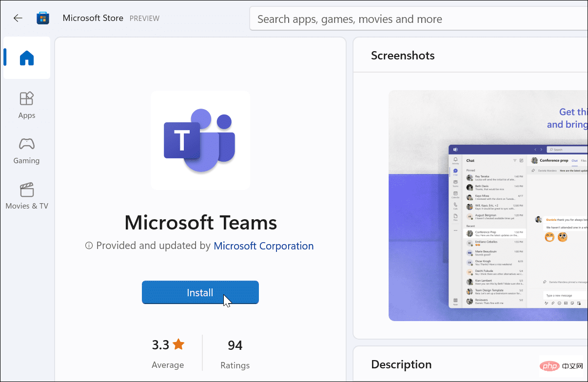
Task: Click the search apps and games field
Action: [x=419, y=19]
